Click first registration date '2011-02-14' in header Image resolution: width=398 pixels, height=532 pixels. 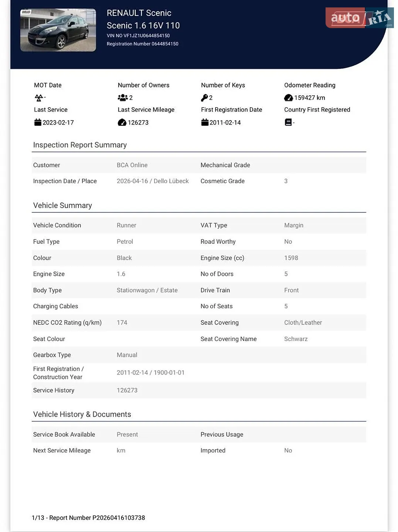point(225,123)
